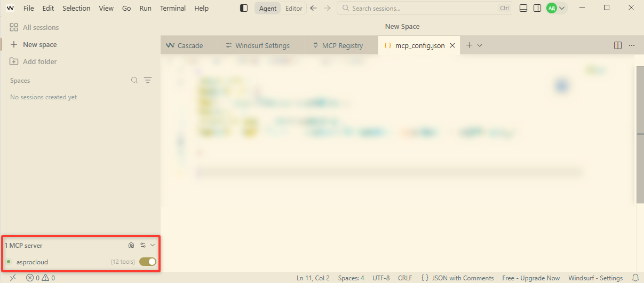Image resolution: width=644 pixels, height=283 pixels.
Task: Open errors and warnings in status bar
Action: click(41, 278)
